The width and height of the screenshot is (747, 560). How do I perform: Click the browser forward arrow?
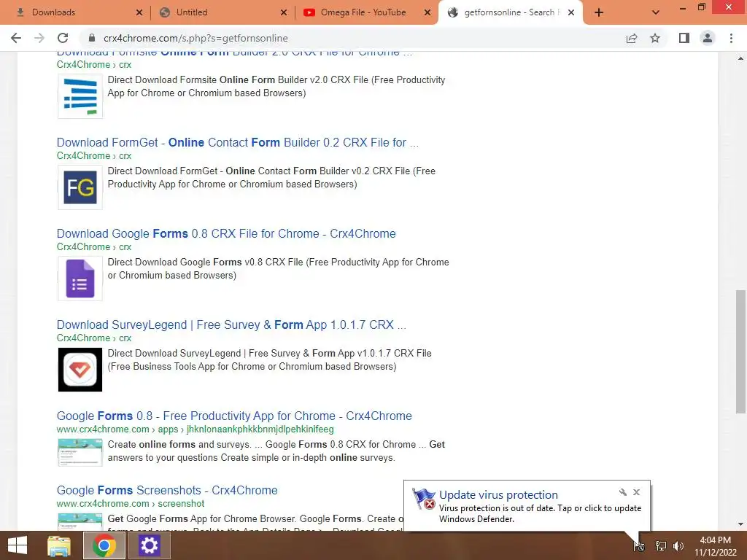[39, 38]
